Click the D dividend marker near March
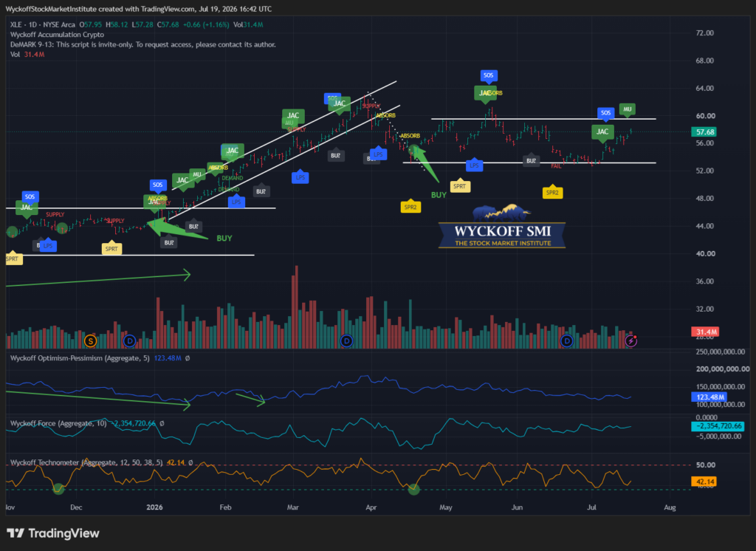756x551 pixels. pos(346,341)
